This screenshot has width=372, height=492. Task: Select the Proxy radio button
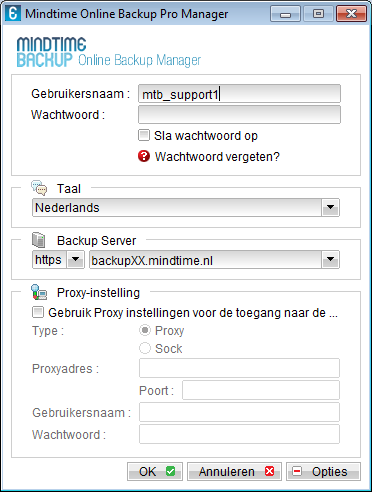(145, 330)
